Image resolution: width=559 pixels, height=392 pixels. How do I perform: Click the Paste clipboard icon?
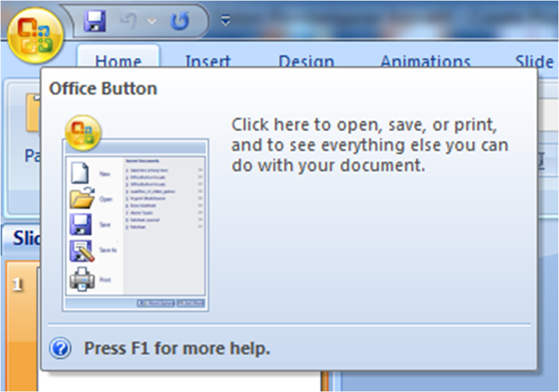[x=32, y=114]
